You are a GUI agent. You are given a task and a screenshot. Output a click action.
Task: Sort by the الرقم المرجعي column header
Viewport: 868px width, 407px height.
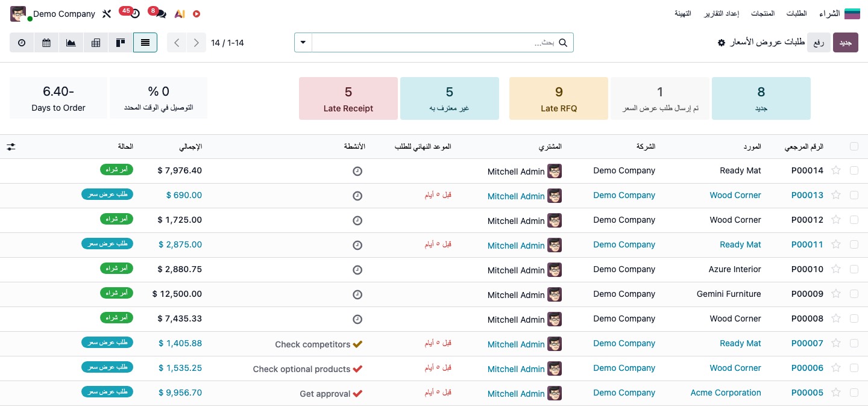click(x=804, y=146)
